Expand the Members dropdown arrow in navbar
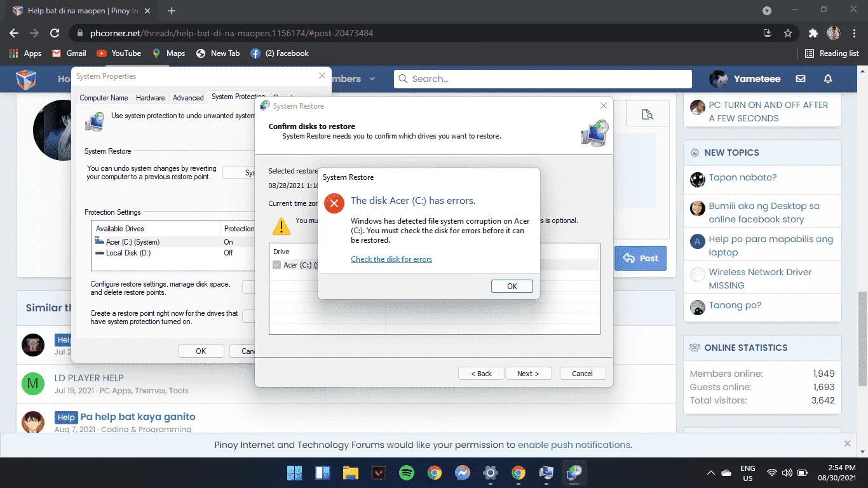The height and width of the screenshot is (488, 868). click(x=372, y=79)
